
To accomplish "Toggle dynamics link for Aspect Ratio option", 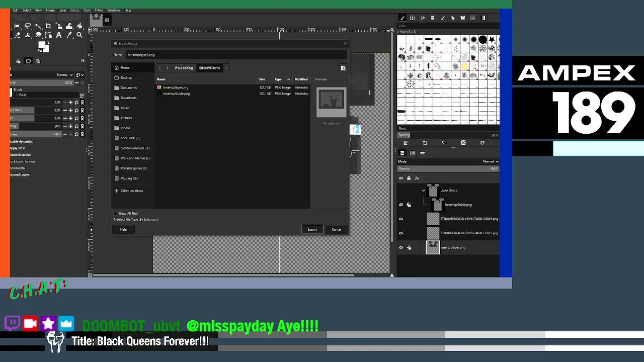I will click(x=82, y=110).
